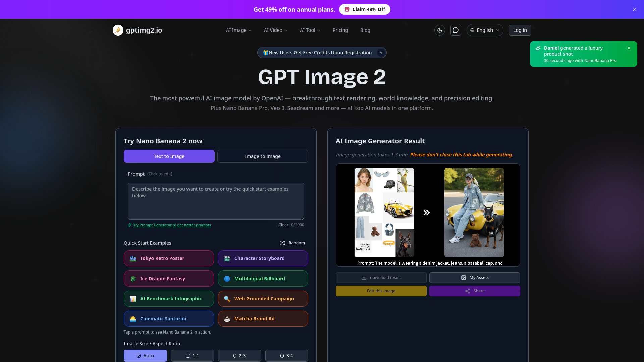Dismiss the Daniel generated notification toast

pos(629,48)
